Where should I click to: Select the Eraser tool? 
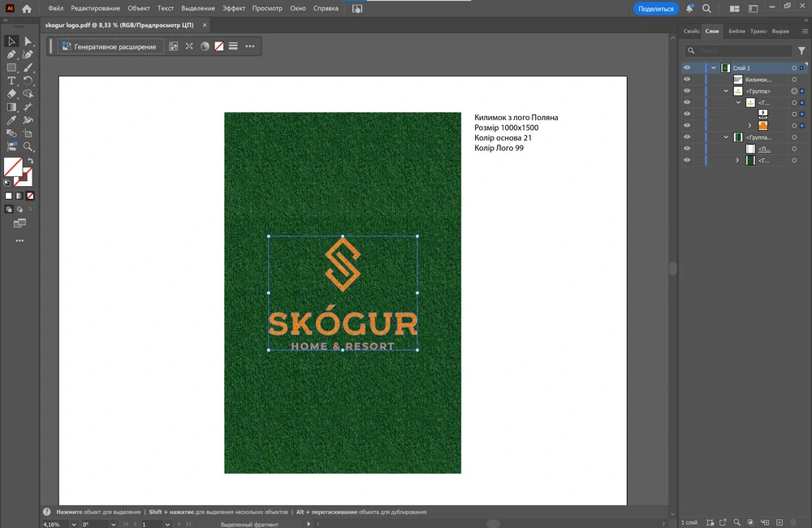click(12, 94)
